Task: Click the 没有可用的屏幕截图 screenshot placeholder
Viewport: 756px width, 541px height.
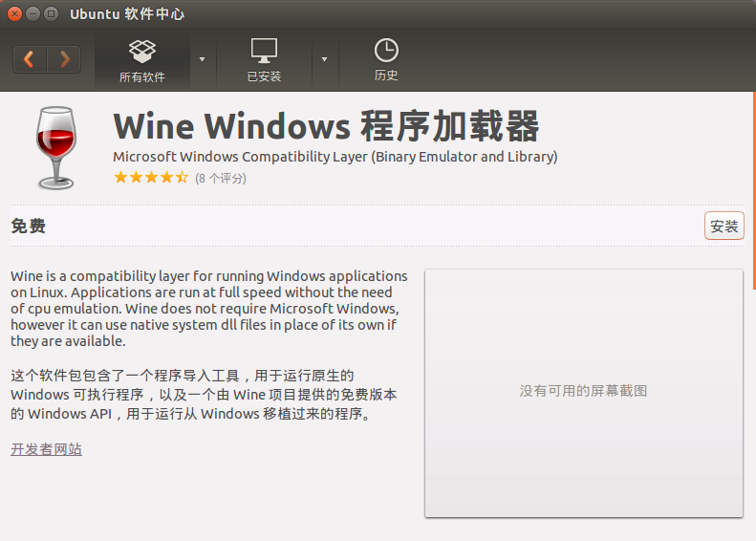Action: 583,392
